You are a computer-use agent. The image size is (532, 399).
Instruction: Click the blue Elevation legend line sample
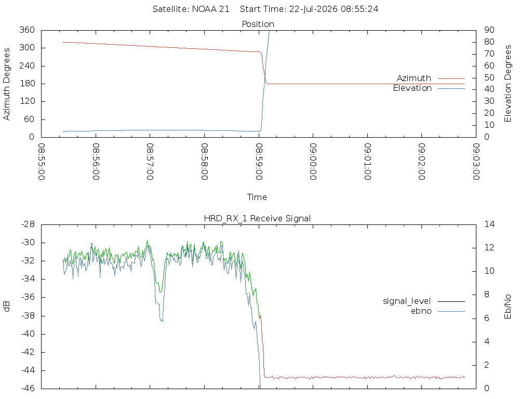click(x=451, y=88)
